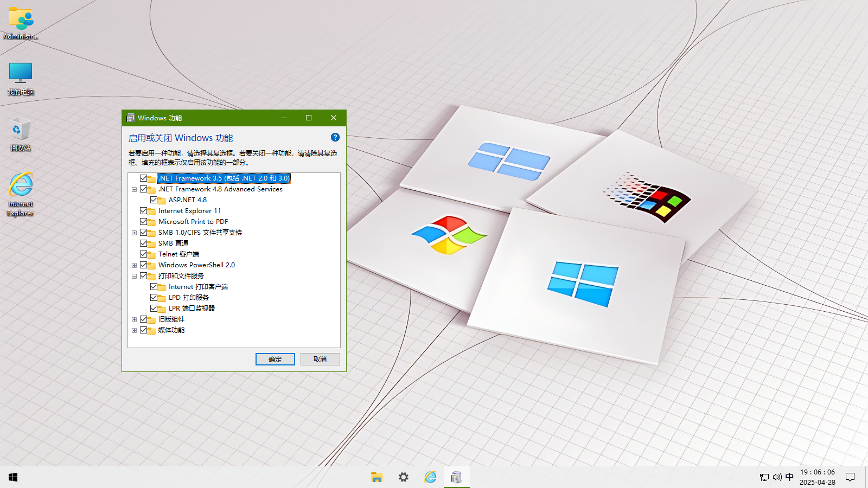868x488 pixels.
Task: Expand the Windows PowerShell 2.0 node
Action: [x=134, y=265]
